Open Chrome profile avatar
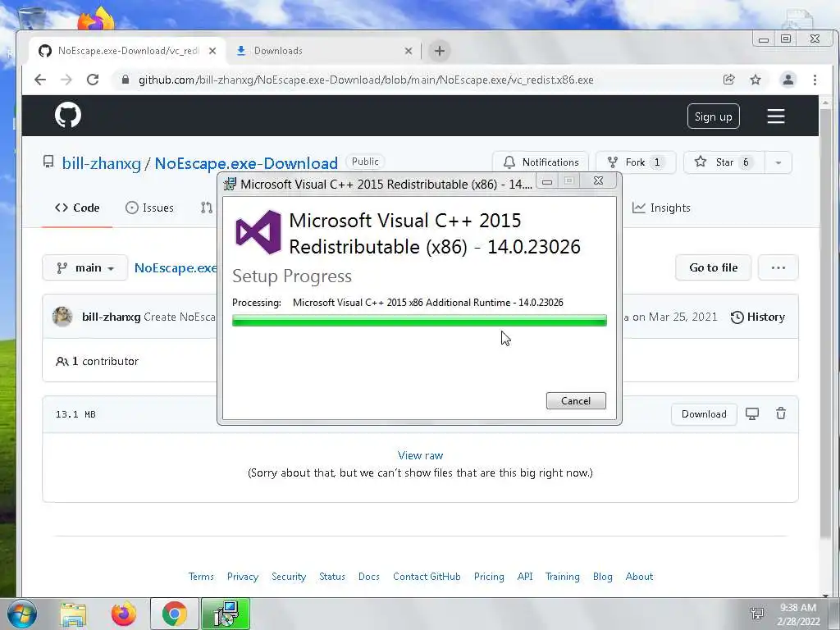 pos(788,80)
